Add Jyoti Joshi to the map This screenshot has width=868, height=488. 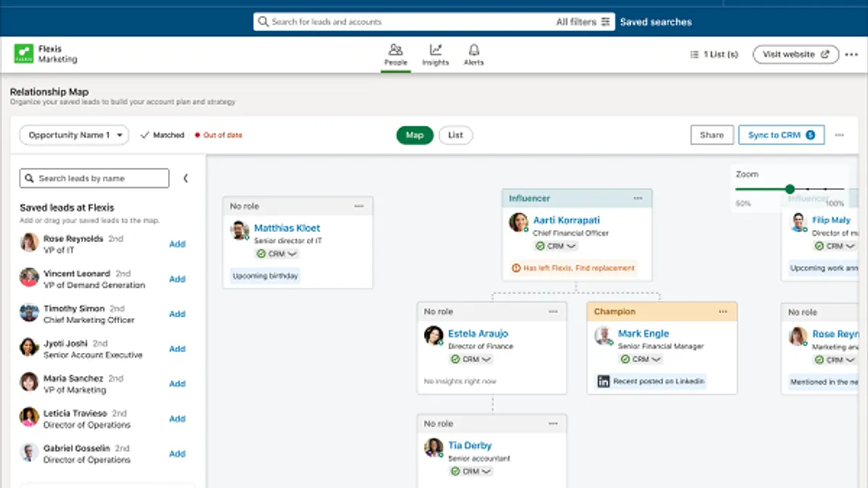coord(177,349)
